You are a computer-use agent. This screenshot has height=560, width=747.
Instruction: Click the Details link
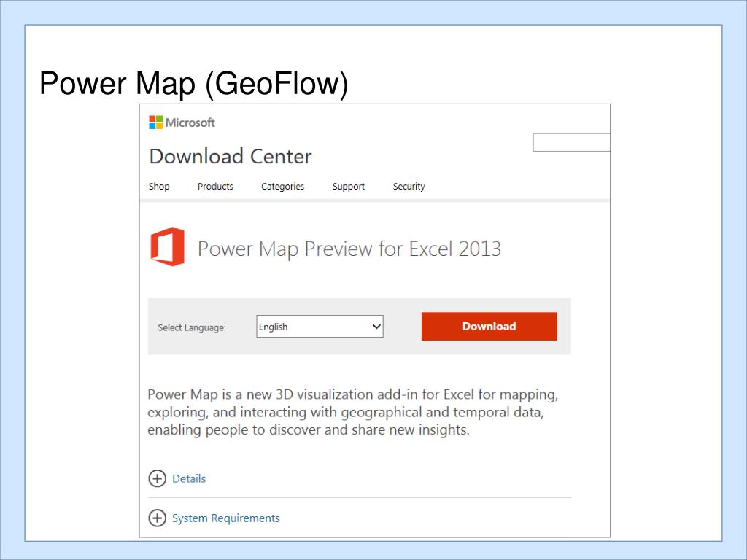(x=189, y=478)
